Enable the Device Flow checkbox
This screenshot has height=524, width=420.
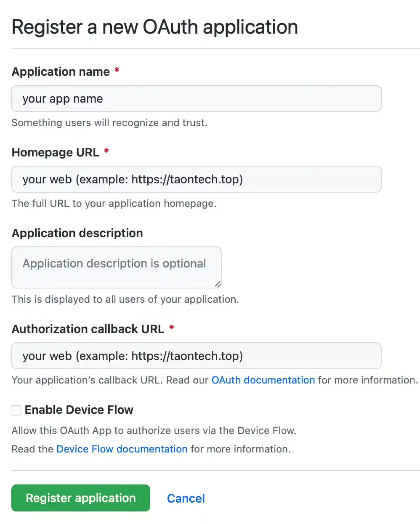16,410
